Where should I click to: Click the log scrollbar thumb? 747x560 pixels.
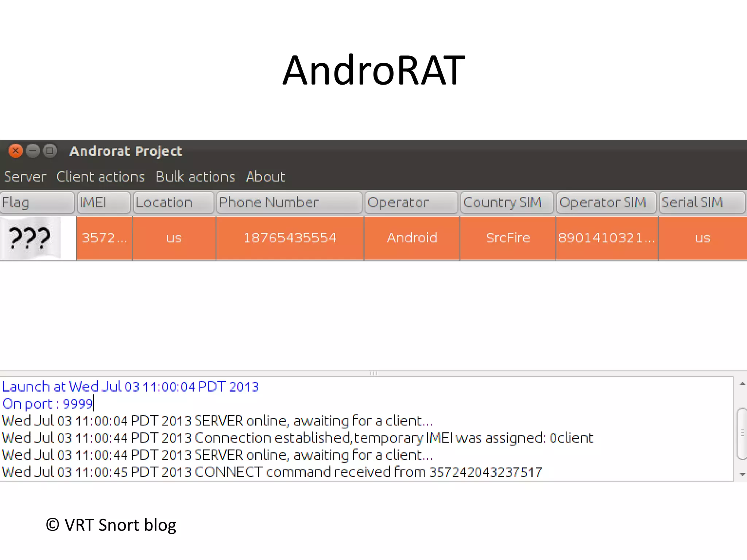[x=742, y=433]
